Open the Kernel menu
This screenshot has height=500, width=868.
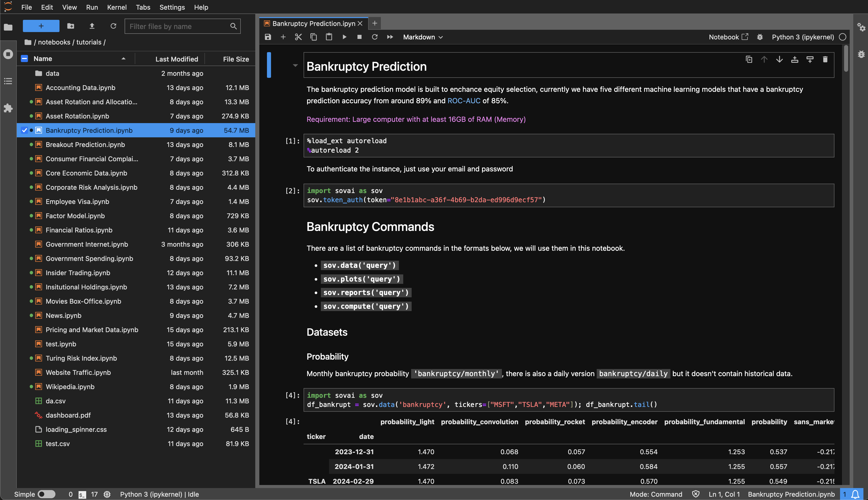tap(117, 7)
